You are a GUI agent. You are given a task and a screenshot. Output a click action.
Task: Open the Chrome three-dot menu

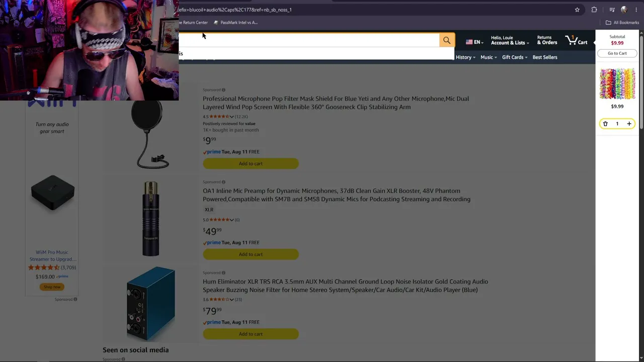click(636, 10)
